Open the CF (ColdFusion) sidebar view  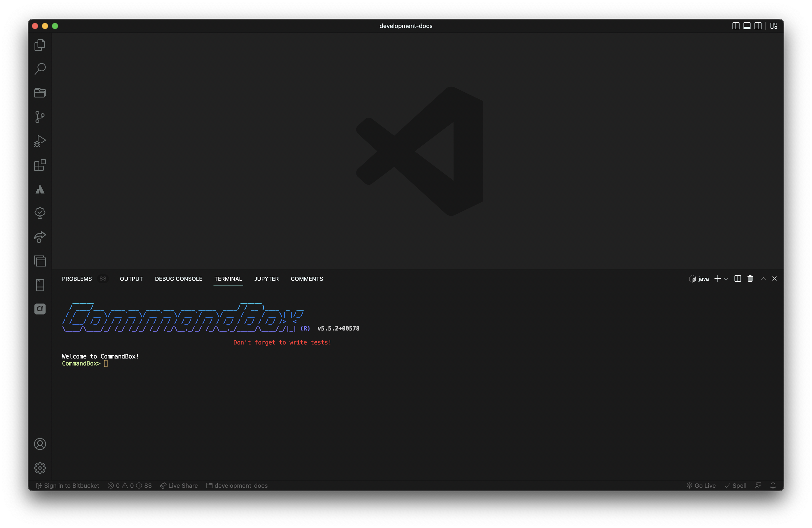(40, 309)
